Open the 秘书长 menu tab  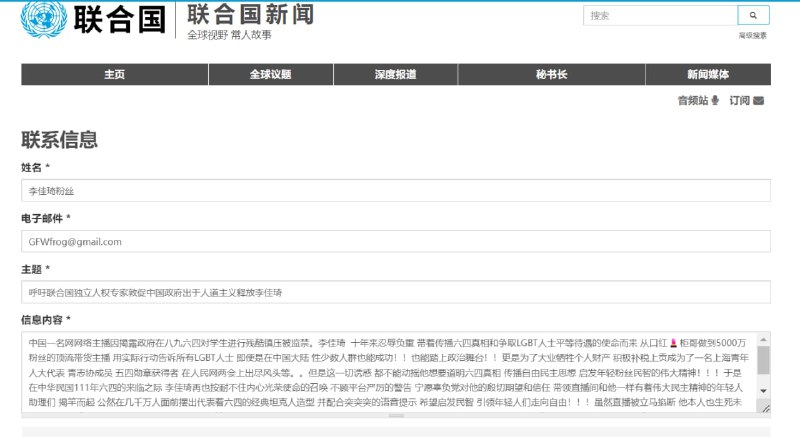(552, 74)
